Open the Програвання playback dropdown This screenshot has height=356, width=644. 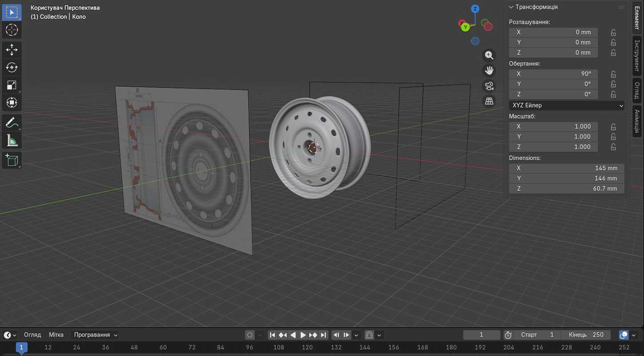[96, 335]
